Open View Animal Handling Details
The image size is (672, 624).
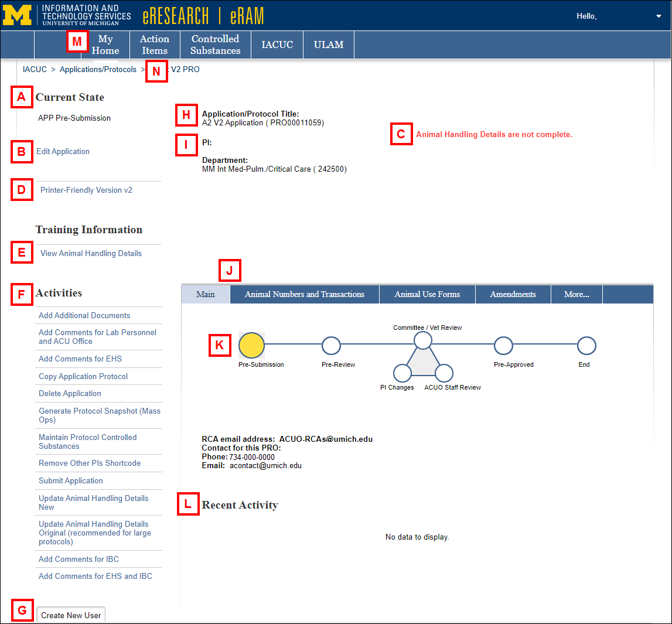pyautogui.click(x=90, y=253)
